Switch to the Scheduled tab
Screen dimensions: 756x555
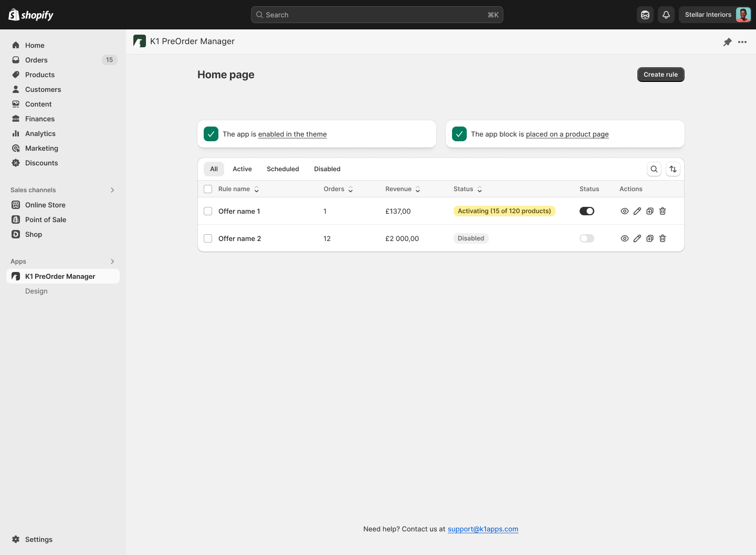pos(282,169)
